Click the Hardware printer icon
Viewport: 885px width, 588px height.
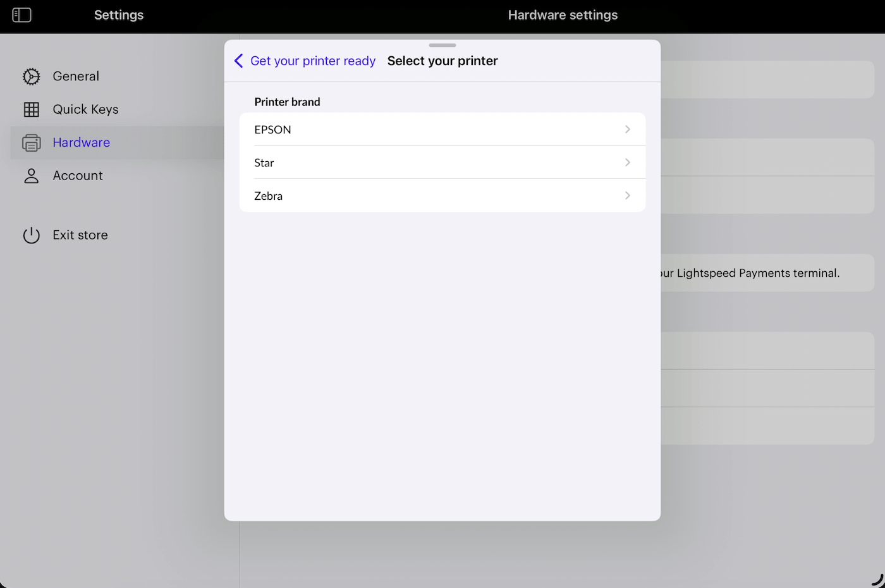point(31,143)
